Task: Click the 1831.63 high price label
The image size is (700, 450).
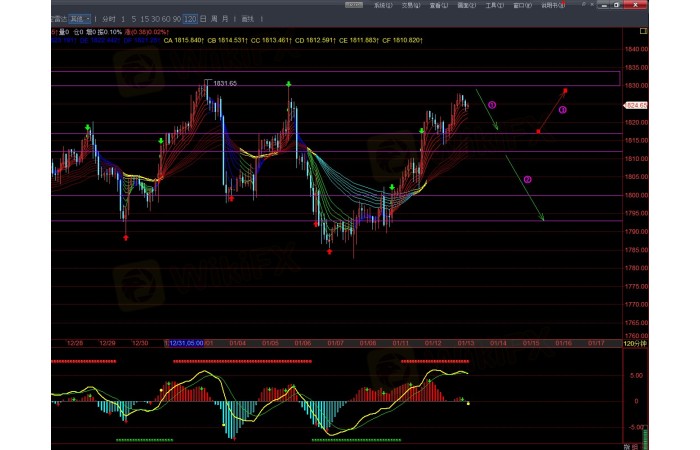Action: [x=225, y=83]
